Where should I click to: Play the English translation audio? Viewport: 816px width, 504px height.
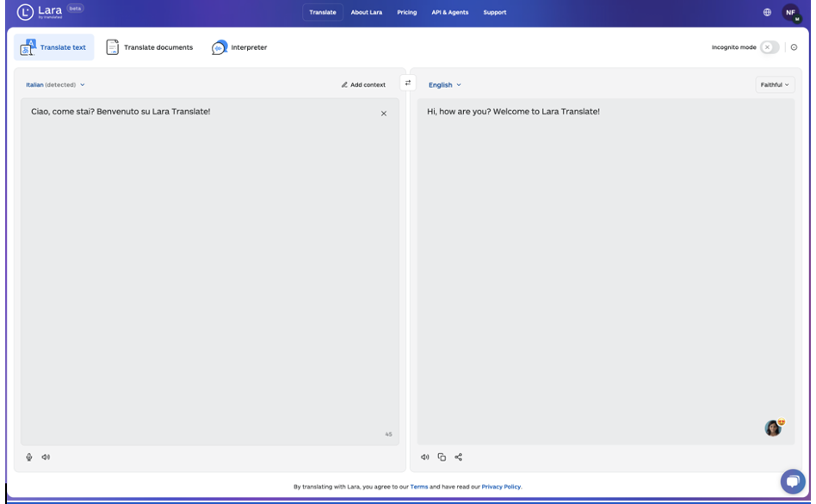tap(425, 458)
